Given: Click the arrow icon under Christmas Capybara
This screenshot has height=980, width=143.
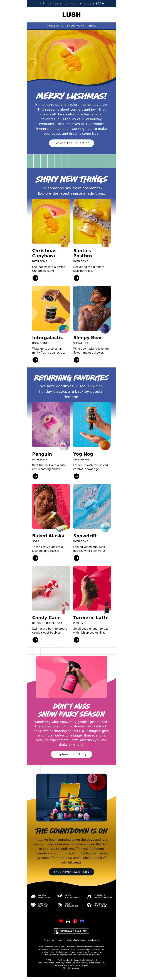Looking at the screenshot, I should pos(35,278).
